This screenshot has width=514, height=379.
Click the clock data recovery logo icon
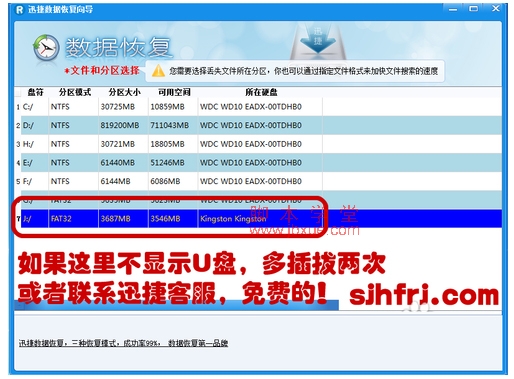46,48
